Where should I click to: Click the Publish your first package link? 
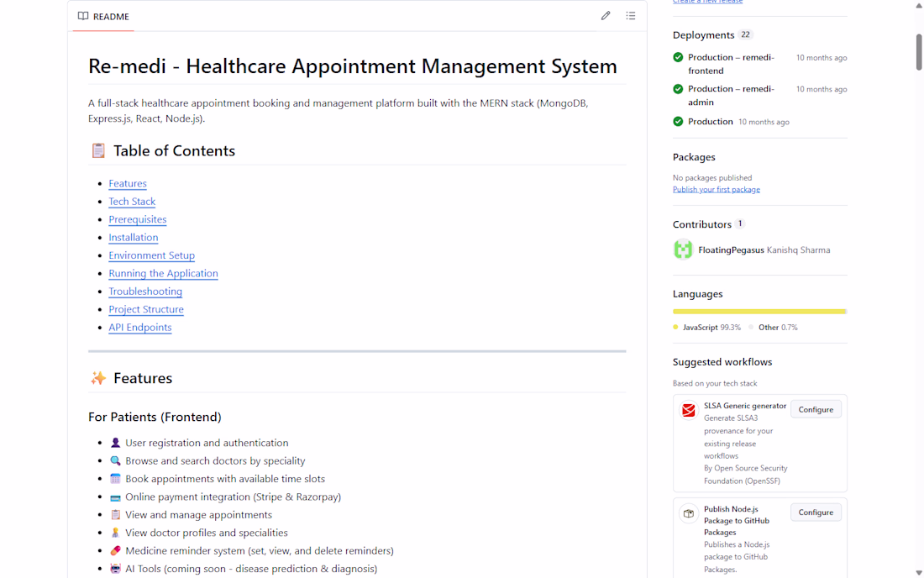[716, 189]
